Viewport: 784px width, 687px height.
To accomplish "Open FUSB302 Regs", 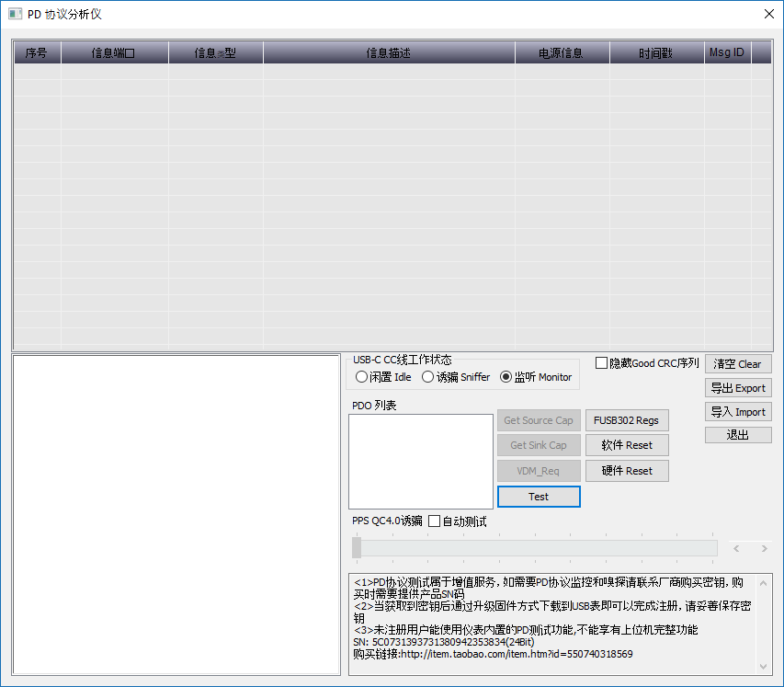I will [x=627, y=420].
